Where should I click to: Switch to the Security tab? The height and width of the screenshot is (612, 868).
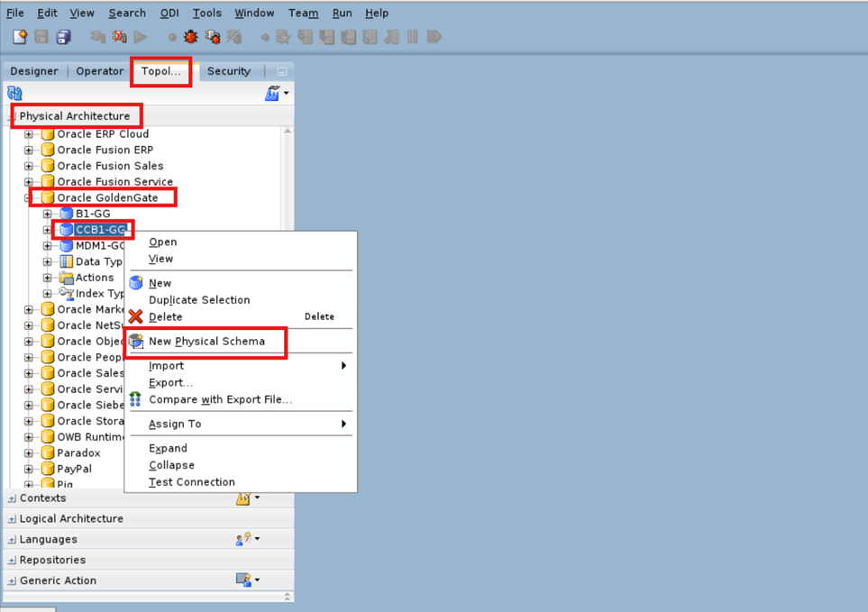[229, 70]
